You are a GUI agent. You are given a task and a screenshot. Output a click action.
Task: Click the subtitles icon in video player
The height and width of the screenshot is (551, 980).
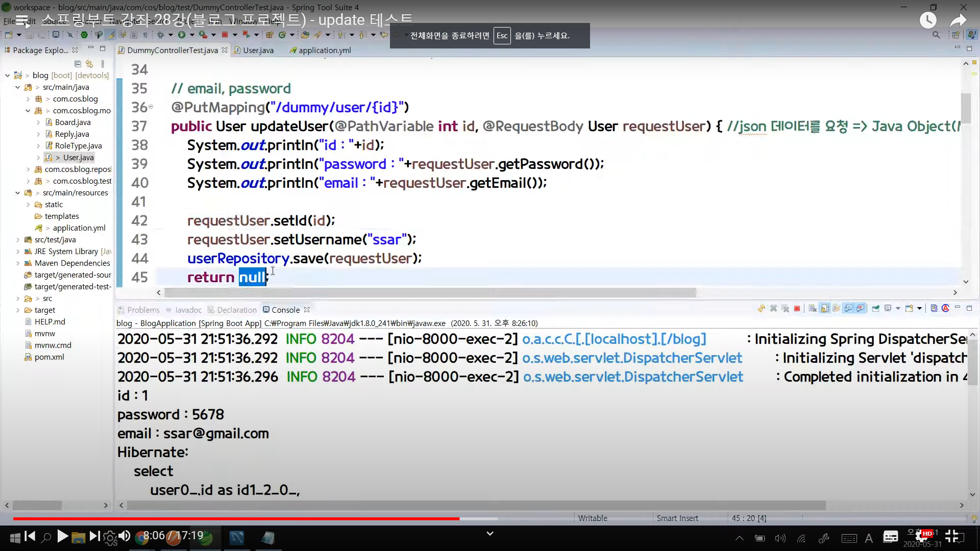tap(891, 536)
